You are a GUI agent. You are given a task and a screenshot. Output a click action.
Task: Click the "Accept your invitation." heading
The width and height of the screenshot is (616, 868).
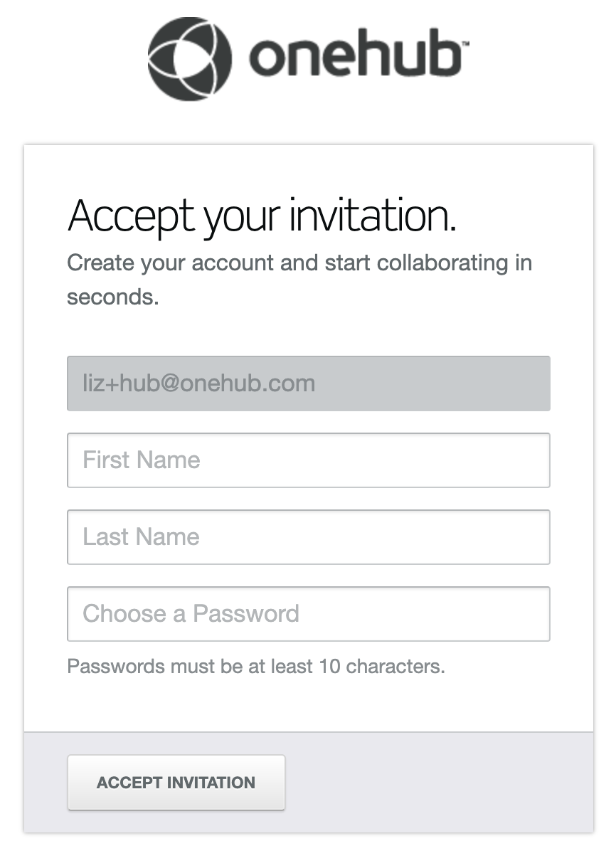262,216
